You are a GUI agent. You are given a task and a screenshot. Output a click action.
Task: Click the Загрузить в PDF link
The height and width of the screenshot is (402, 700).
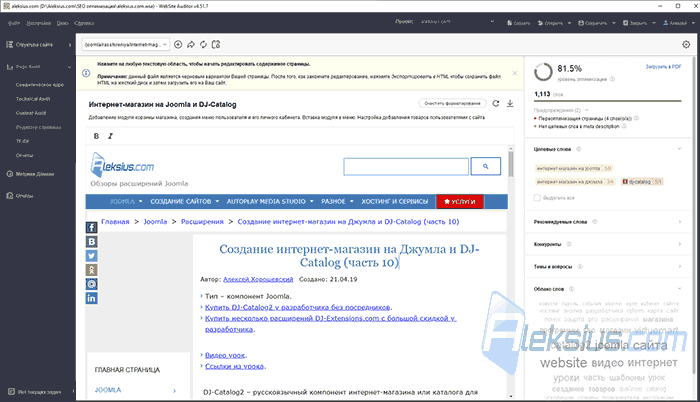pos(663,67)
